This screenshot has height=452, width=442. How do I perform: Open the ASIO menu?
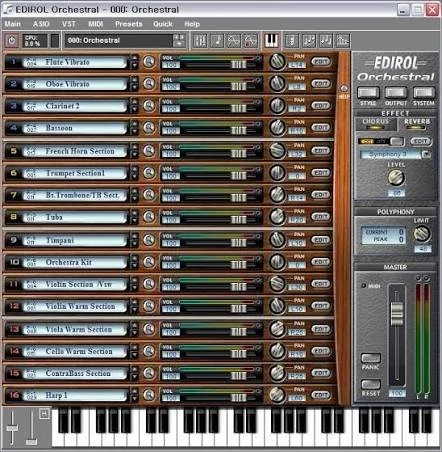[x=41, y=24]
